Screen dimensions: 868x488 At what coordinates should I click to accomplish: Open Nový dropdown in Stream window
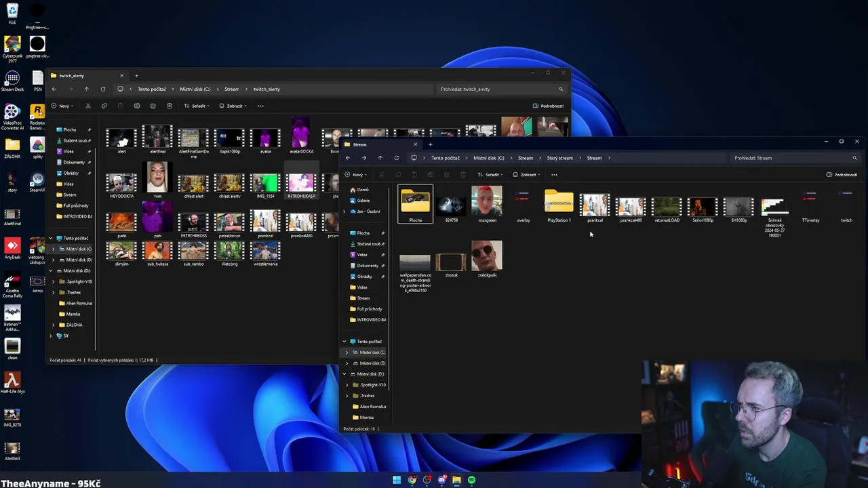coord(357,175)
